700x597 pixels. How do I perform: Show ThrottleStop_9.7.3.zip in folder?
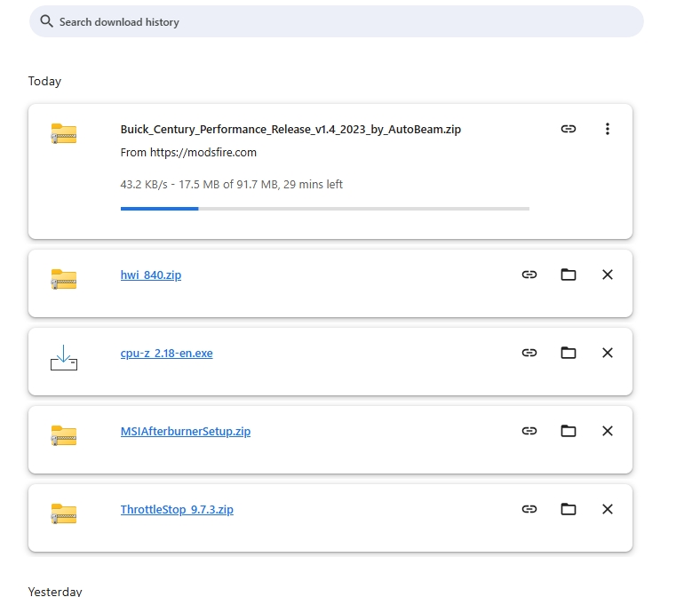569,509
